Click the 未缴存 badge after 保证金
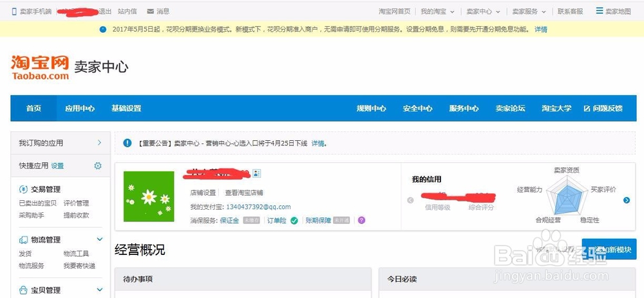This screenshot has height=298, width=644. (251, 220)
